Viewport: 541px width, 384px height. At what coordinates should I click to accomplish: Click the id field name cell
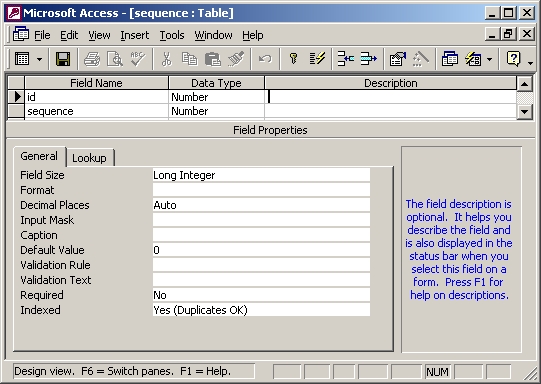click(x=96, y=97)
